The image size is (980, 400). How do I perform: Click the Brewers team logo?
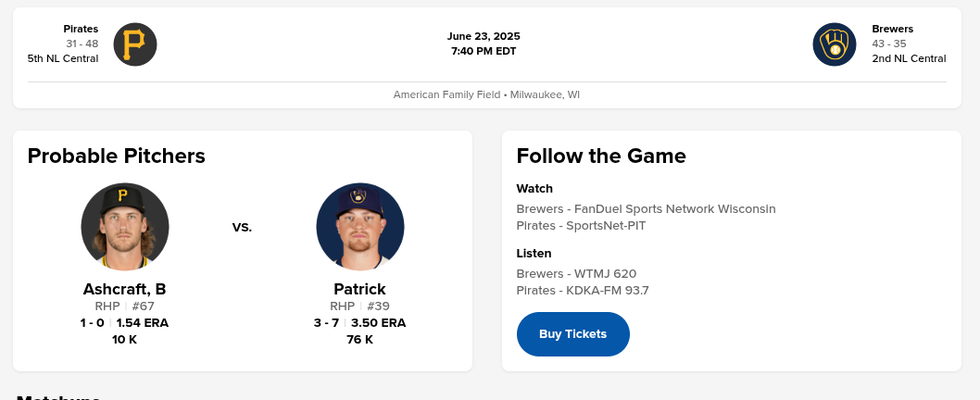tap(835, 44)
